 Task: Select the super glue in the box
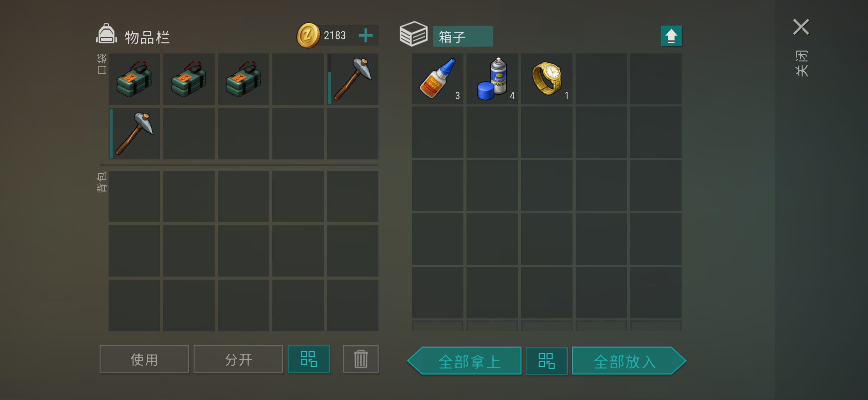(x=437, y=79)
